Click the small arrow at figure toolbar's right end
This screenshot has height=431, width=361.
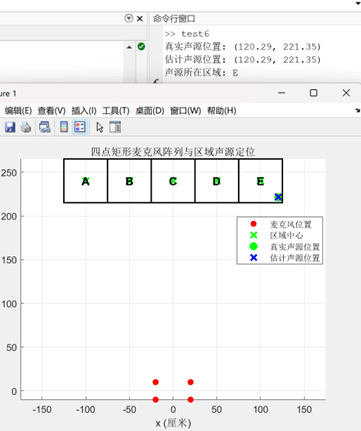(357, 110)
